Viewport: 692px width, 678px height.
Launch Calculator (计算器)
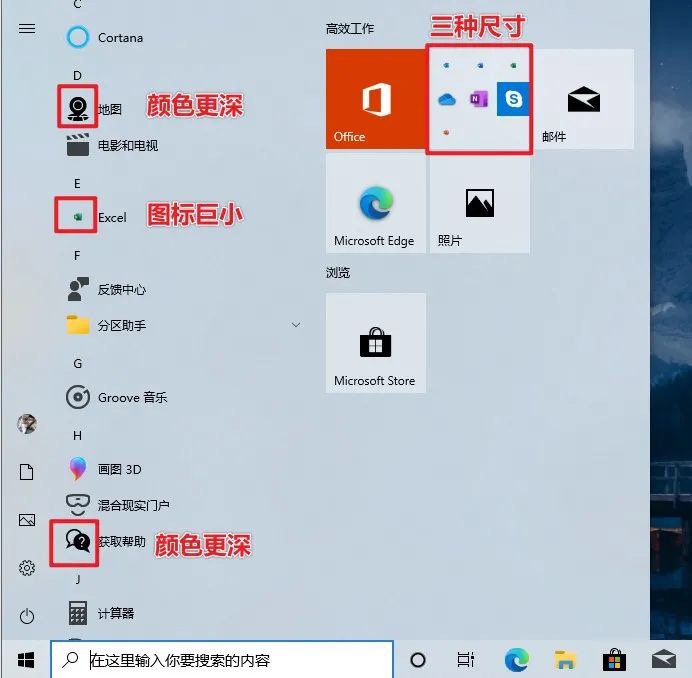pyautogui.click(x=100, y=613)
